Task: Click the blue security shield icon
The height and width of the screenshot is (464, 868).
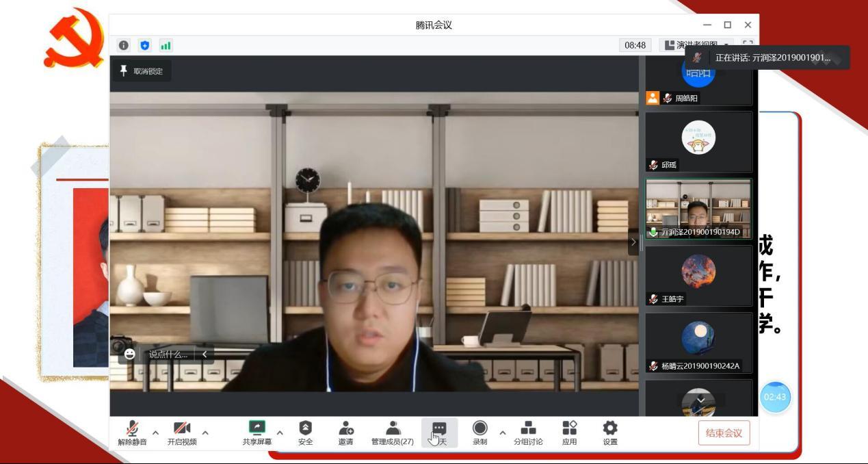Action: [144, 45]
